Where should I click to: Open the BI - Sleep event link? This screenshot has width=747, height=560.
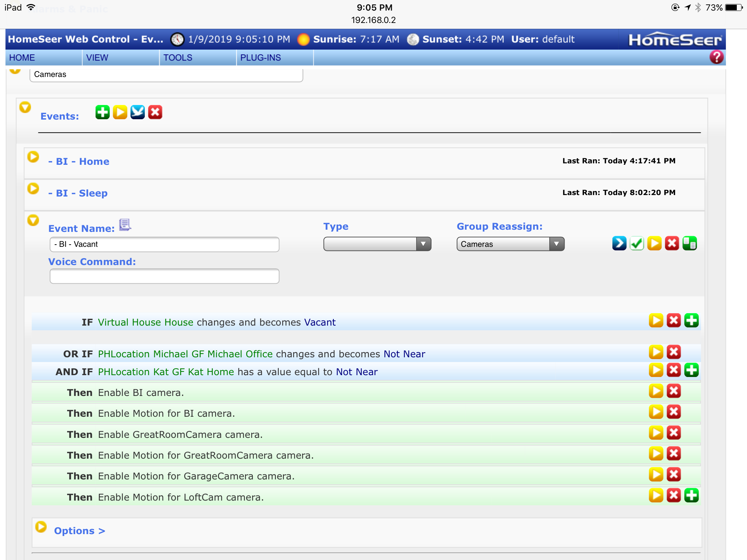point(78,193)
